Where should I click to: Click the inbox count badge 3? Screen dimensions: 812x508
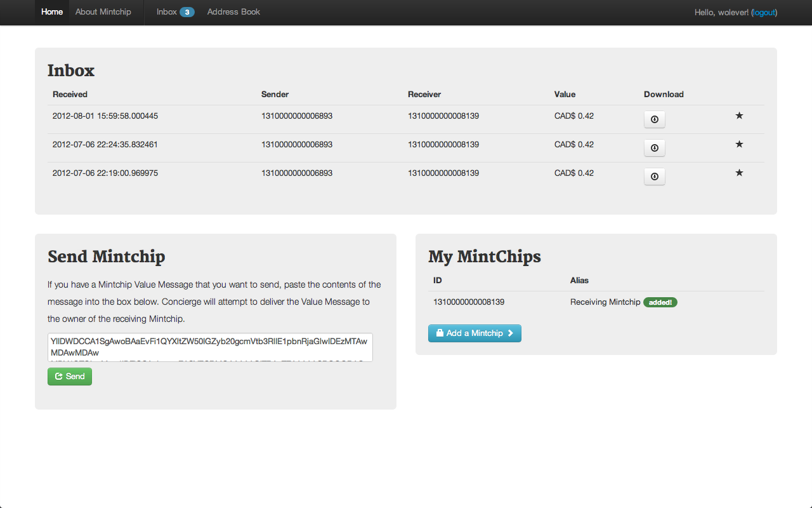tap(187, 12)
